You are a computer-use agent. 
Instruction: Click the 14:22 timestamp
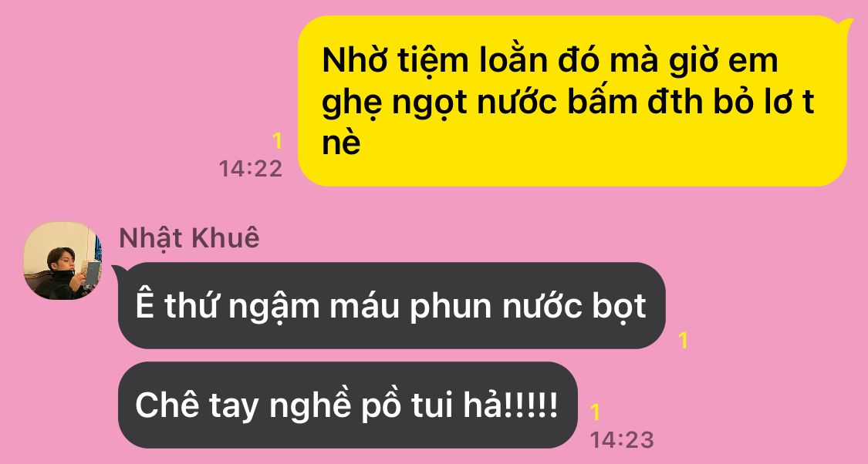pos(251,169)
